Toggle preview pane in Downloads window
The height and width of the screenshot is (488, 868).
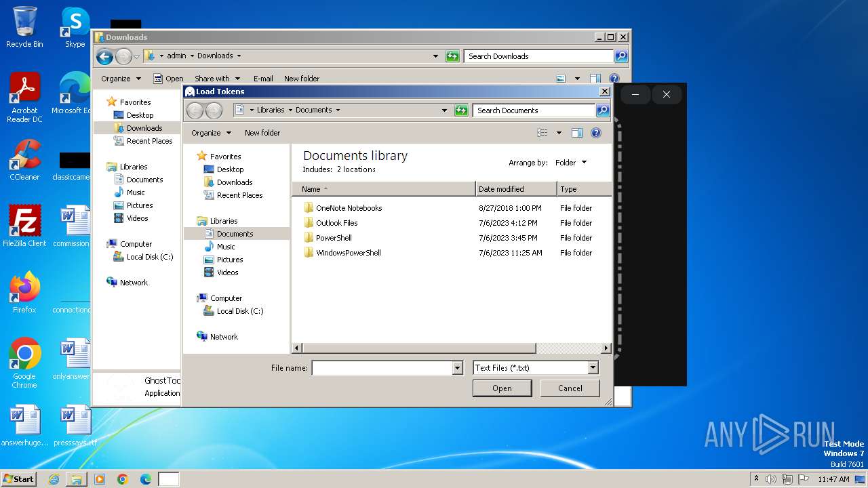pyautogui.click(x=595, y=79)
